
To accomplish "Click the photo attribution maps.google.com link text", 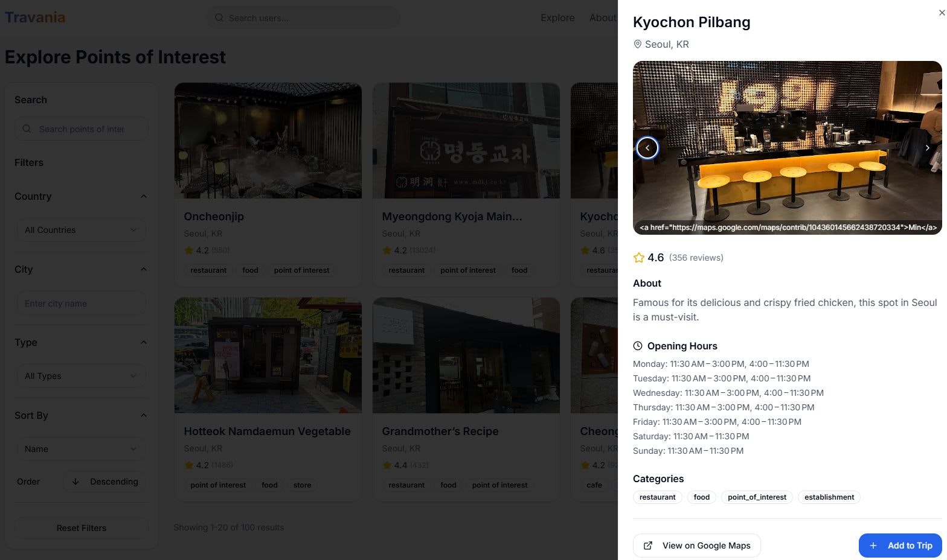I will [x=788, y=227].
